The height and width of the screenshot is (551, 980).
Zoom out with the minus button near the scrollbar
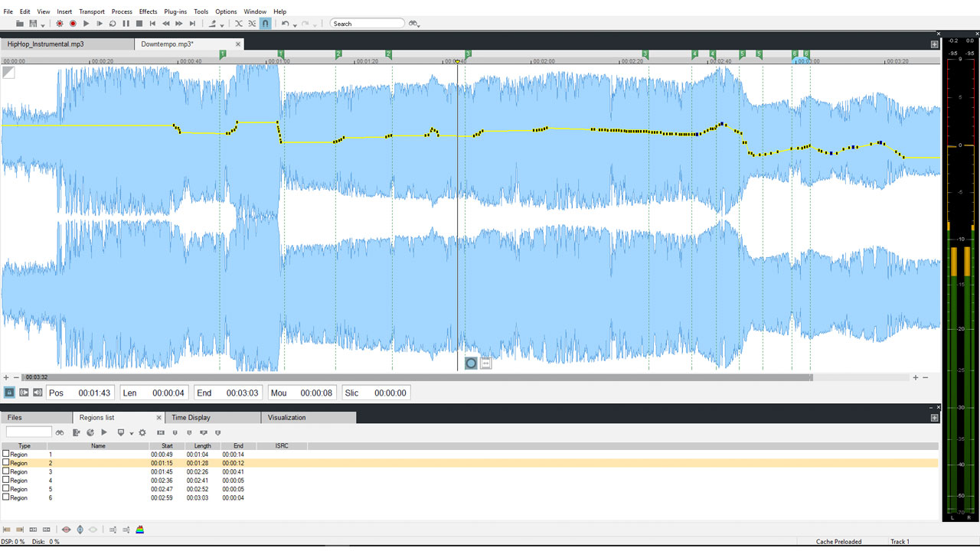click(926, 377)
